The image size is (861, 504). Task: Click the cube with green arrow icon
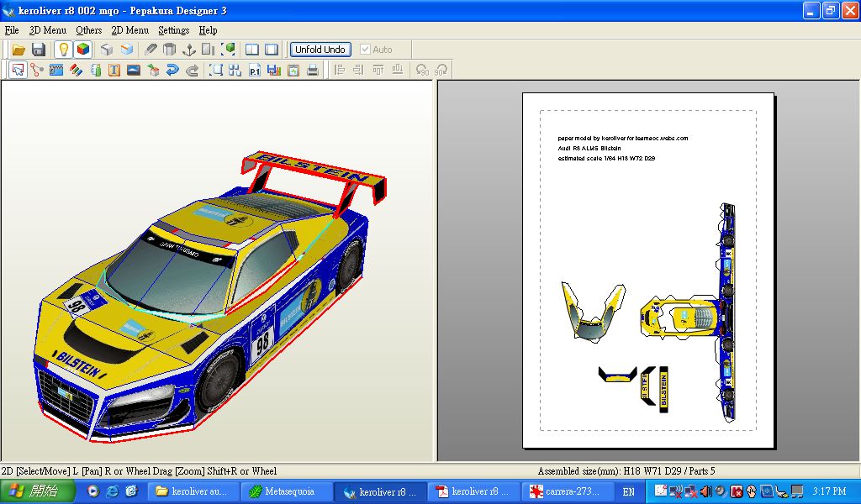tap(153, 71)
